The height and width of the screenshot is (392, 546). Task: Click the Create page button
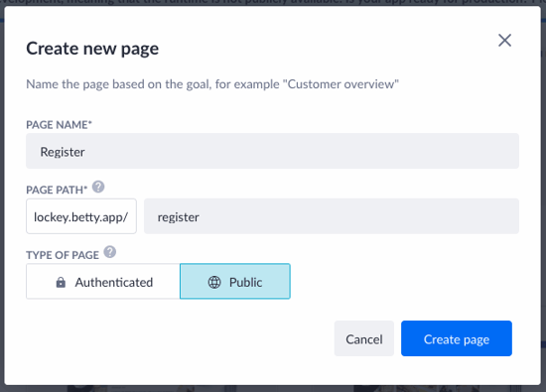pos(457,338)
